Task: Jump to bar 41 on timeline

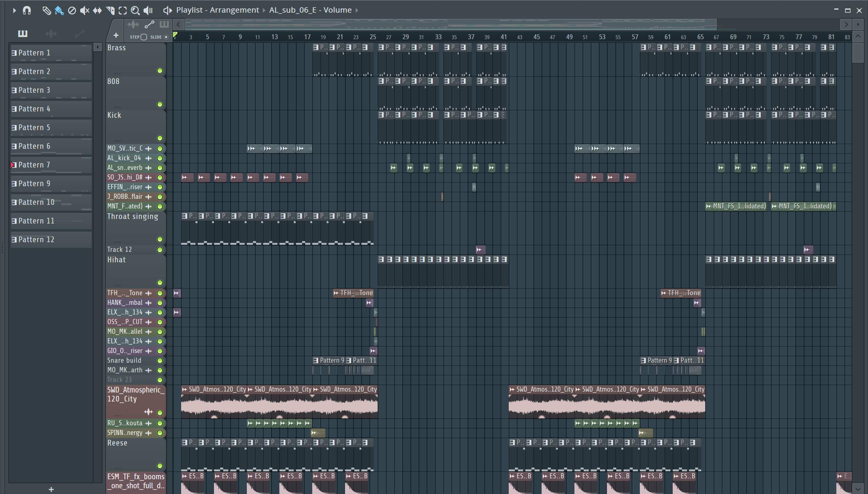Action: point(504,37)
